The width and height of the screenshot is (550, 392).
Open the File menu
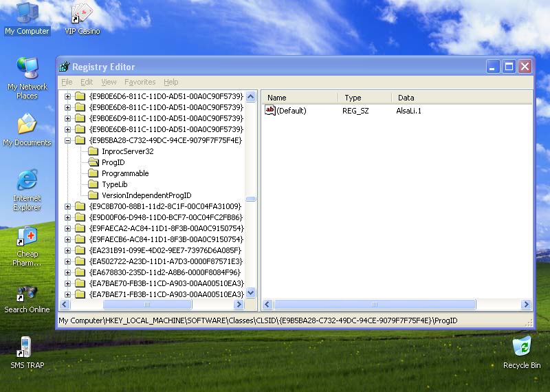point(67,82)
